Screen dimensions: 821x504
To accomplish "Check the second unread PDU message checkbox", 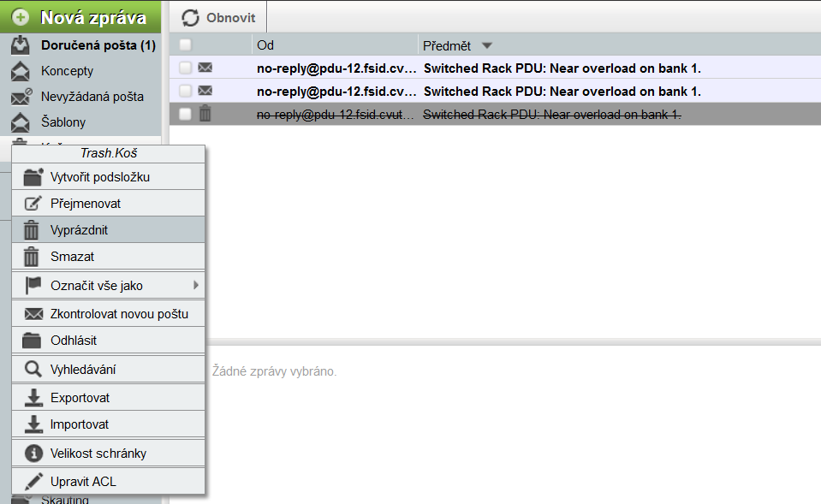I will [186, 91].
